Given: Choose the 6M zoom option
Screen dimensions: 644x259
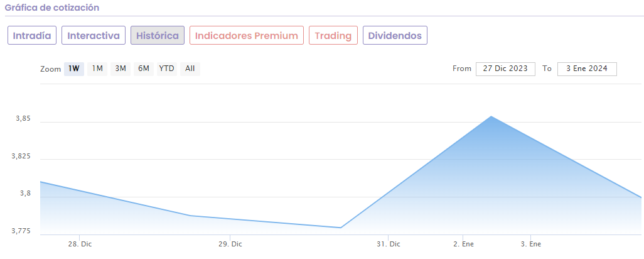Looking at the screenshot, I should [x=143, y=69].
